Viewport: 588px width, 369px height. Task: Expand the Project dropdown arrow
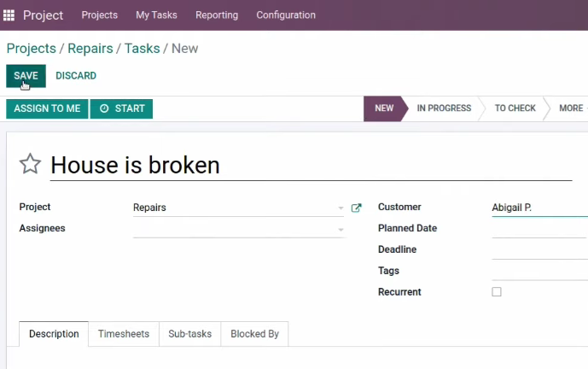341,208
